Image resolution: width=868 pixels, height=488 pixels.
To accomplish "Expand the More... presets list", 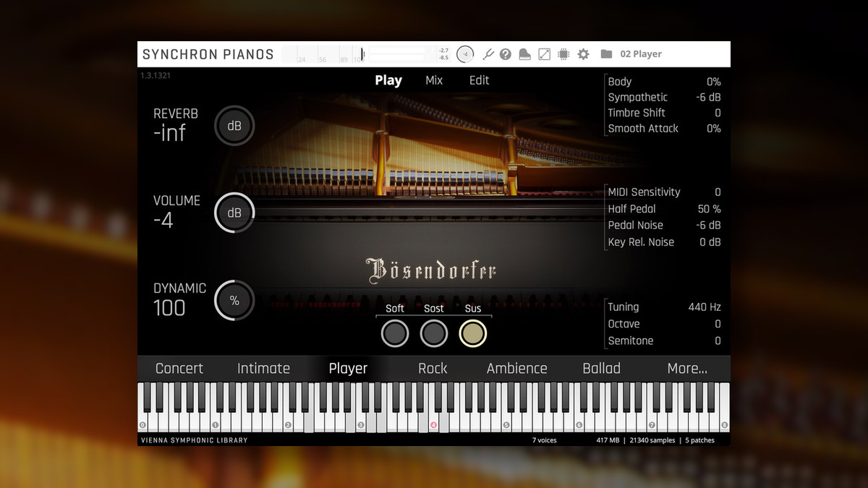I will pos(687,369).
